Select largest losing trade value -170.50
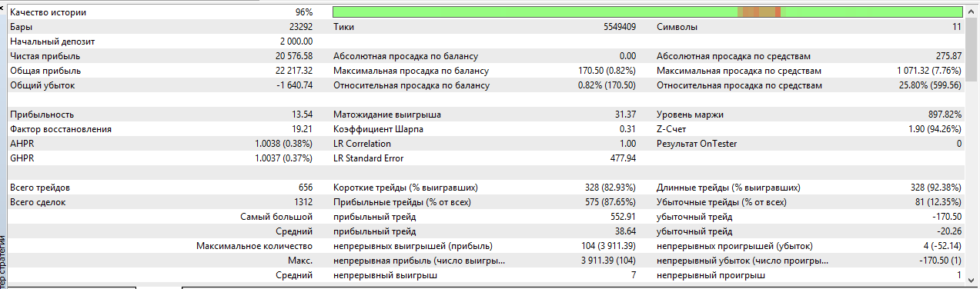Screen dimensions: 980x289 (x=947, y=217)
